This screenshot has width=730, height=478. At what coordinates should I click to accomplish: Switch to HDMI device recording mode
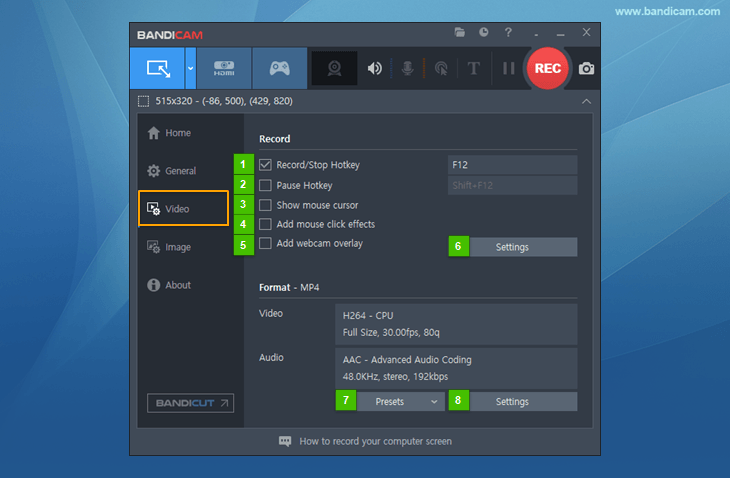(x=224, y=68)
